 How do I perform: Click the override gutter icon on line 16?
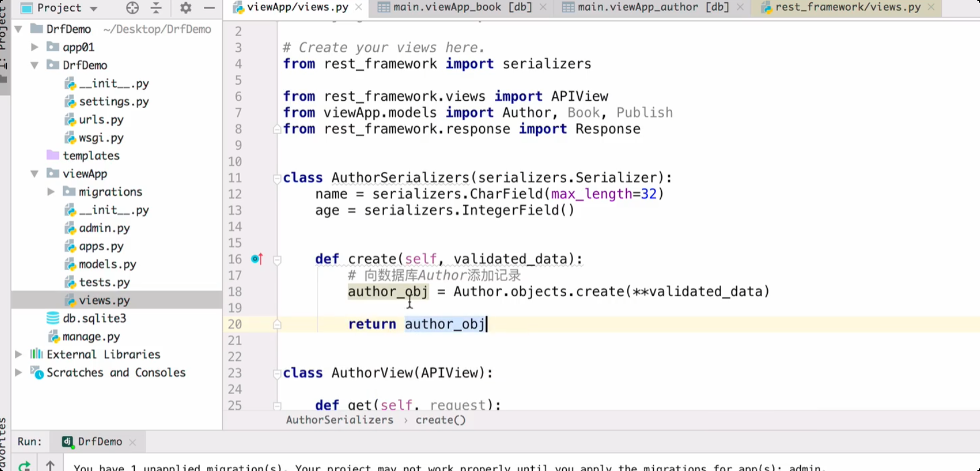(x=257, y=259)
